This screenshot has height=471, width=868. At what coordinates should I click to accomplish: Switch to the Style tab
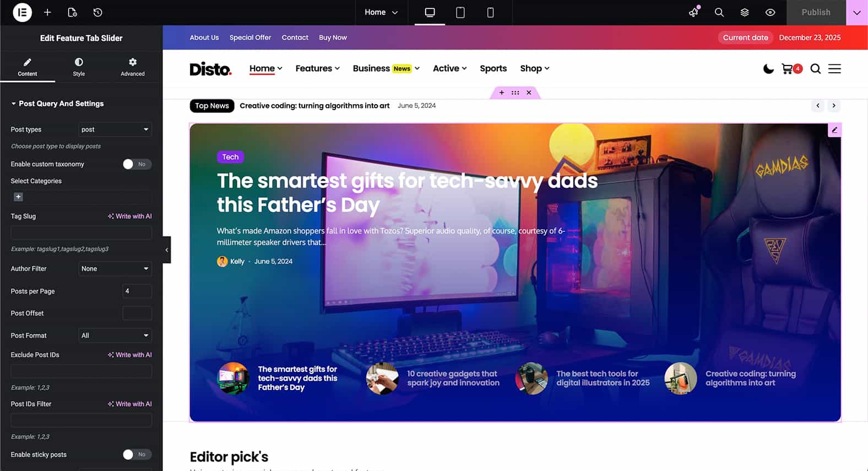pyautogui.click(x=79, y=67)
